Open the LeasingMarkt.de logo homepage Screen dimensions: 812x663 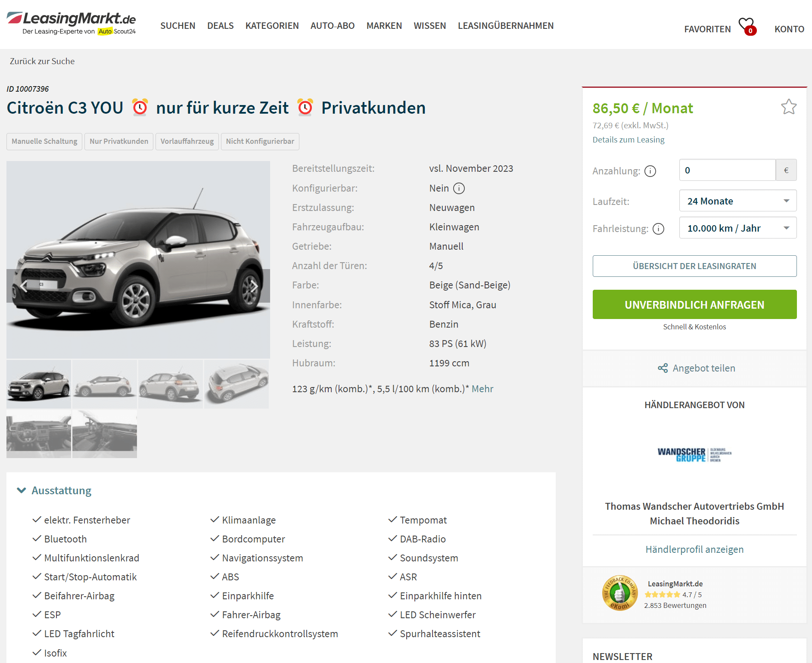(x=72, y=23)
